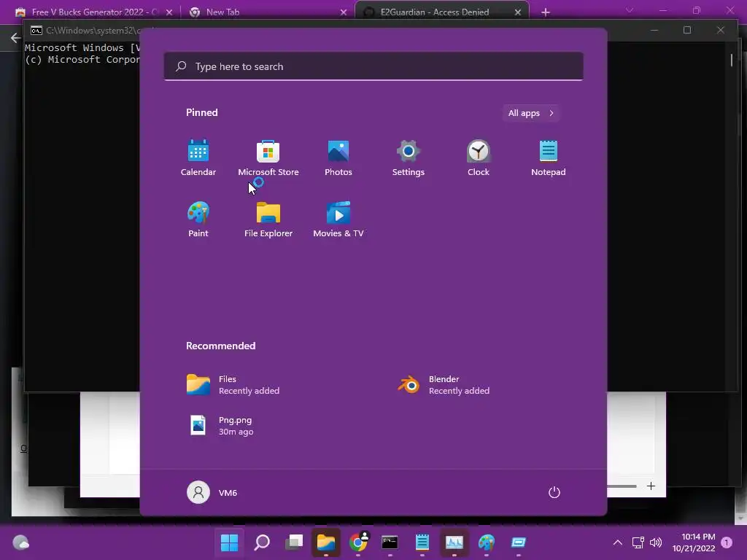
Task: Open Settings from the Start menu
Action: coord(409,158)
